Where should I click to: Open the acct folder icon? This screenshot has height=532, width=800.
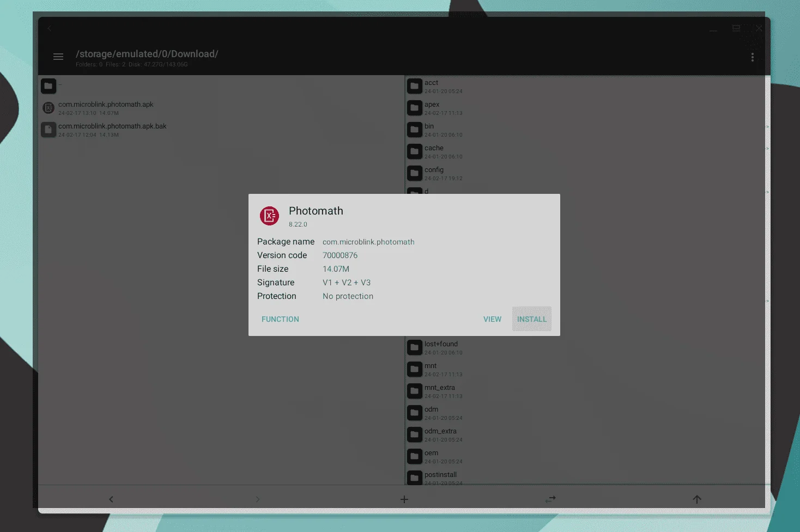(415, 86)
